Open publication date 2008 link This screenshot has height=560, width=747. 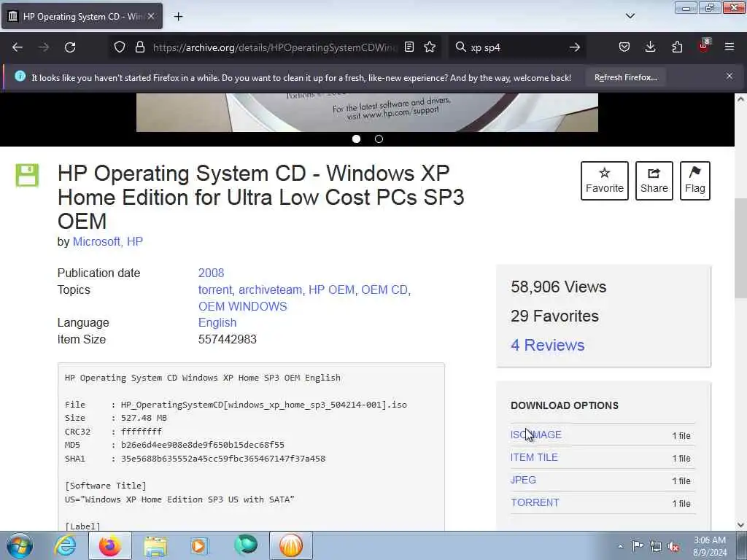point(211,273)
